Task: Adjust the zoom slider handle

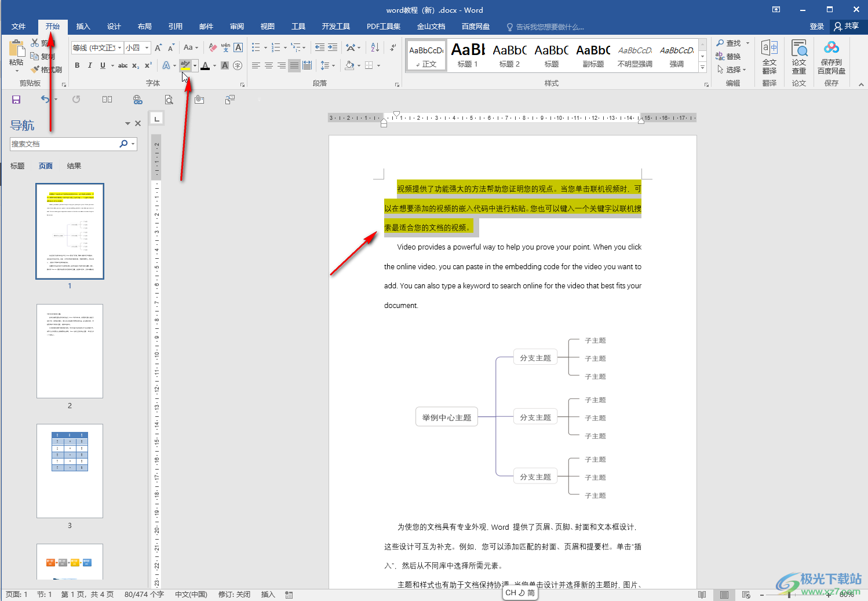Action: click(789, 595)
